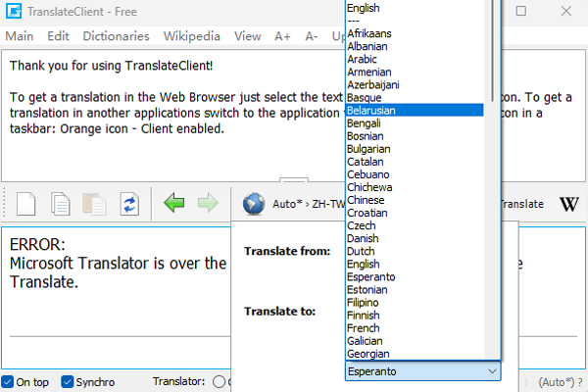Toggle the Synchro checkbox

pos(67,382)
